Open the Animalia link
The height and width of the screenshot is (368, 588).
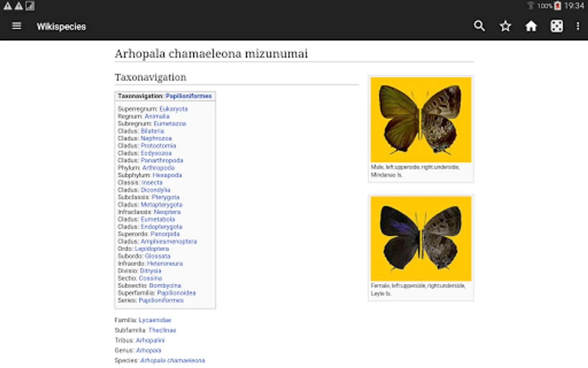(x=157, y=116)
